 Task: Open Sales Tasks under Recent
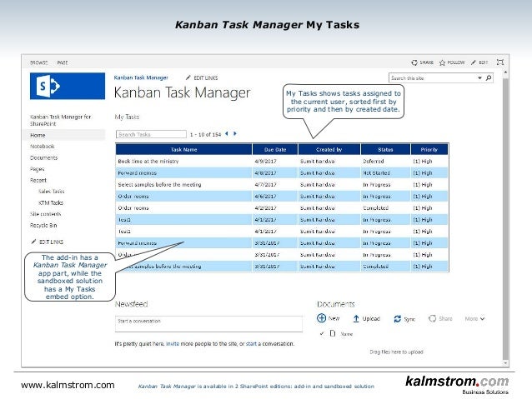click(51, 192)
